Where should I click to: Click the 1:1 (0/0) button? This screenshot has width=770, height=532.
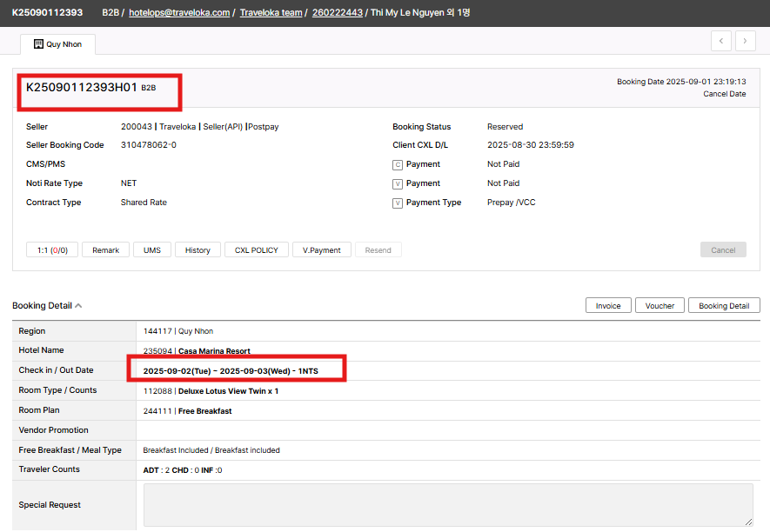tap(52, 250)
